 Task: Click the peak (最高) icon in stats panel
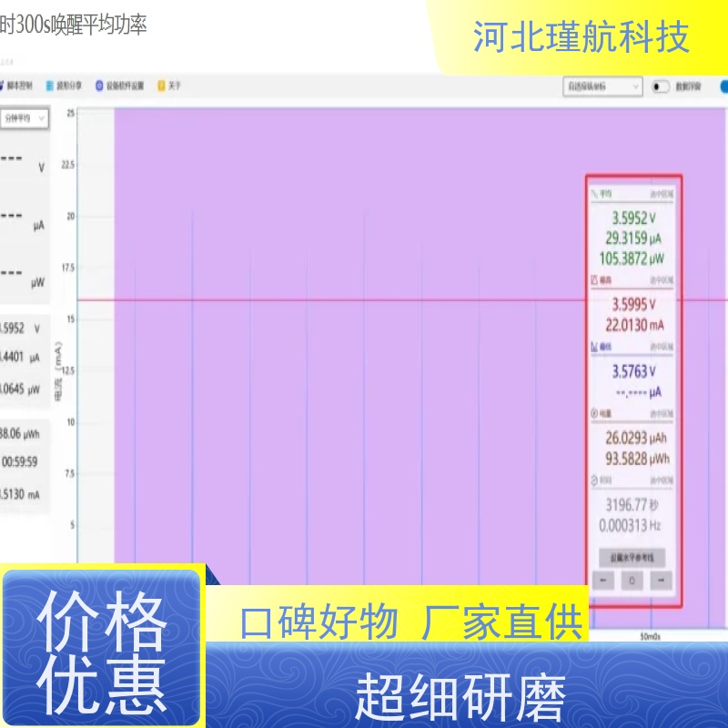[594, 279]
